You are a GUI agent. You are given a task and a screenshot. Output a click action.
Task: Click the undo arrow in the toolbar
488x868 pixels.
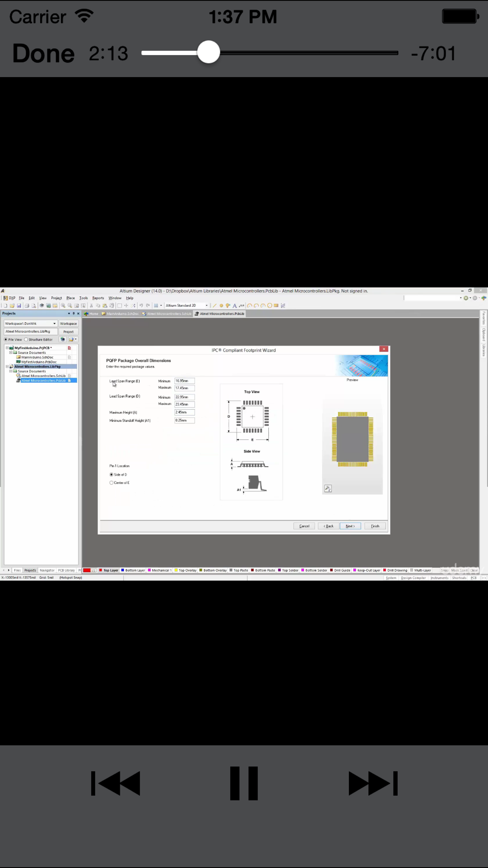pyautogui.click(x=141, y=306)
